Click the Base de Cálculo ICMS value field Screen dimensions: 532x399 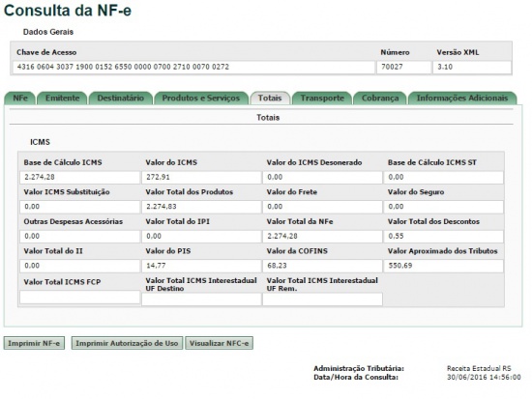click(79, 178)
